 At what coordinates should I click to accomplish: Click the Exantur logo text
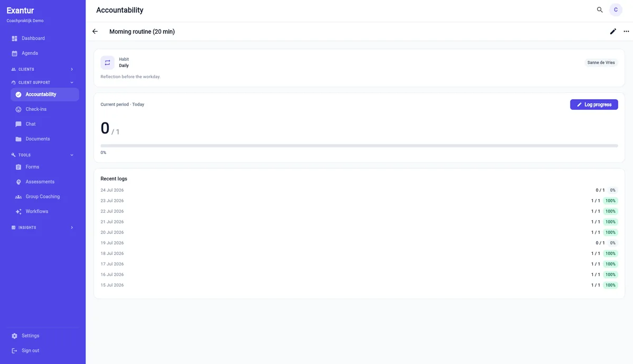20,11
